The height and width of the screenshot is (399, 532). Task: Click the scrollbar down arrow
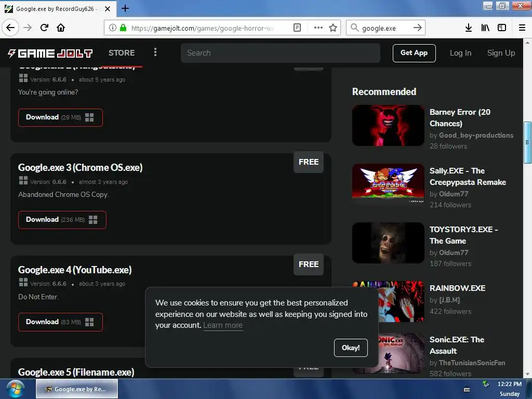point(527,375)
